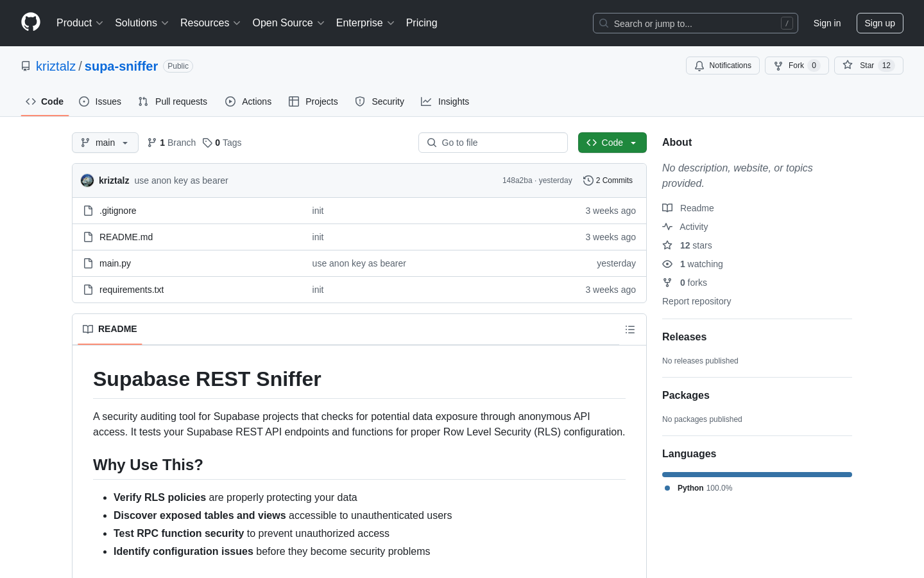Screen dimensions: 924x578
Task: Switch to the Projects tab
Action: click(313, 101)
